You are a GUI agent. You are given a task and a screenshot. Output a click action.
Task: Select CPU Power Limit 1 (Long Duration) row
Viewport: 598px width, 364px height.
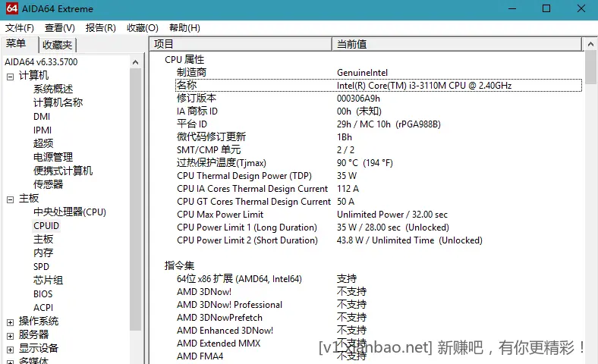click(379, 227)
